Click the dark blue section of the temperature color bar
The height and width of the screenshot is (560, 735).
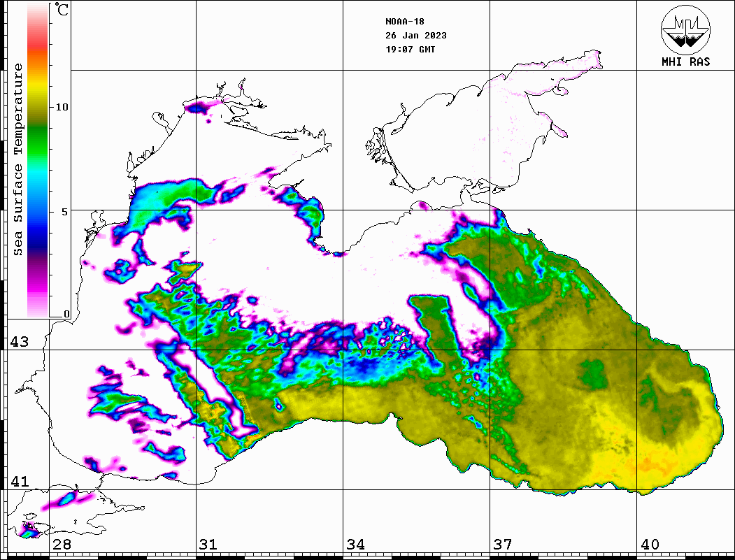pyautogui.click(x=38, y=236)
